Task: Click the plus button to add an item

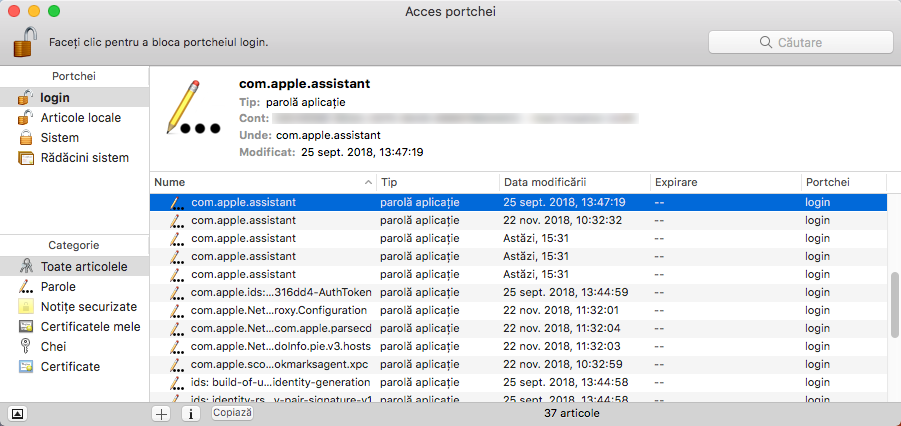Action: point(161,413)
